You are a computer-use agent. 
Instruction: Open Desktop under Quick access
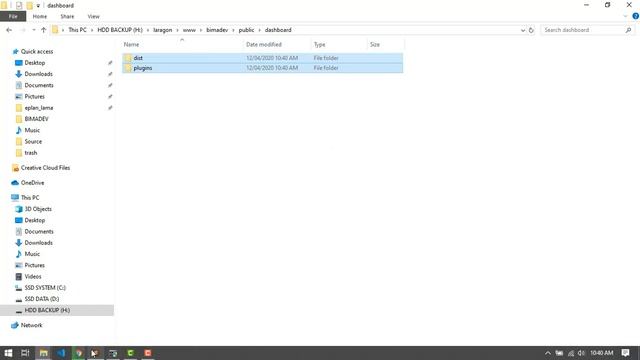pos(35,63)
